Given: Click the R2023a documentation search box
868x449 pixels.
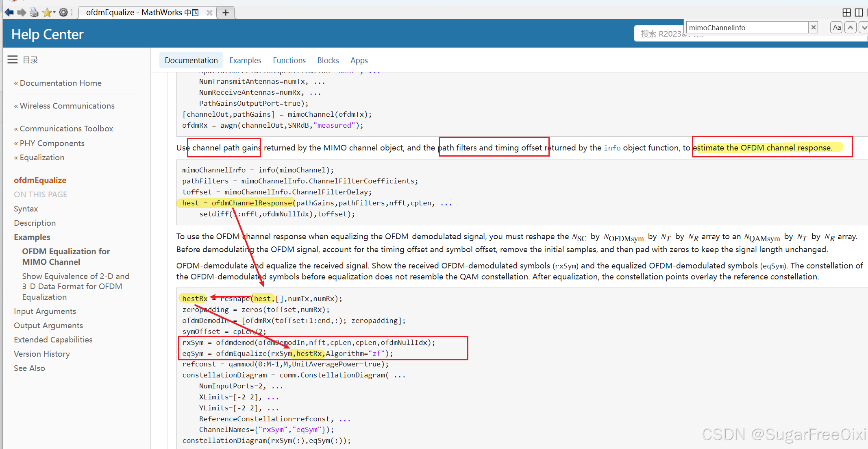Looking at the screenshot, I should 659,35.
